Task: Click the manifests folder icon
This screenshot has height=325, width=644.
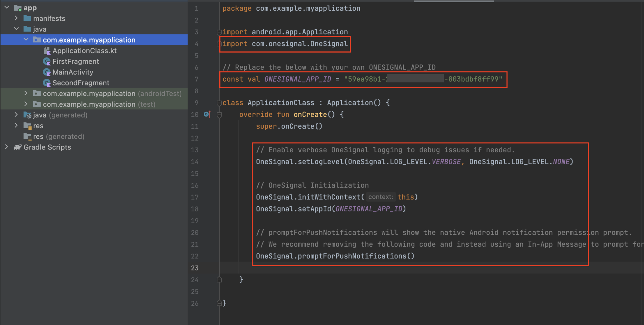Action: (x=27, y=18)
